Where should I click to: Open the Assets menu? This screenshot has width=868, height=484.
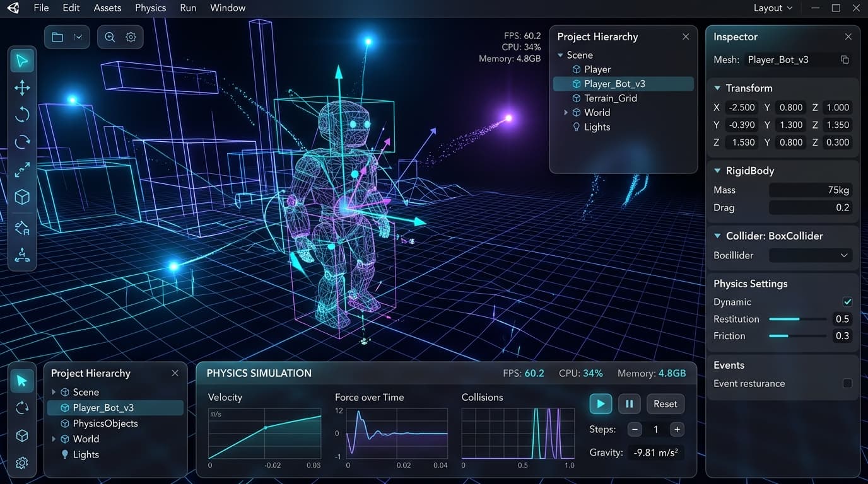click(107, 8)
